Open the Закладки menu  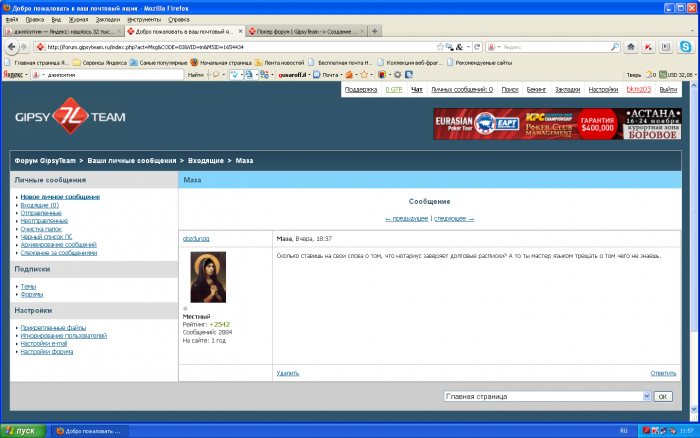pyautogui.click(x=108, y=20)
